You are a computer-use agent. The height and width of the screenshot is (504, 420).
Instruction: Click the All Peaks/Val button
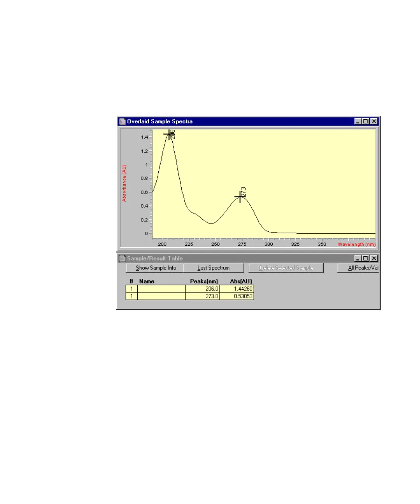358,268
